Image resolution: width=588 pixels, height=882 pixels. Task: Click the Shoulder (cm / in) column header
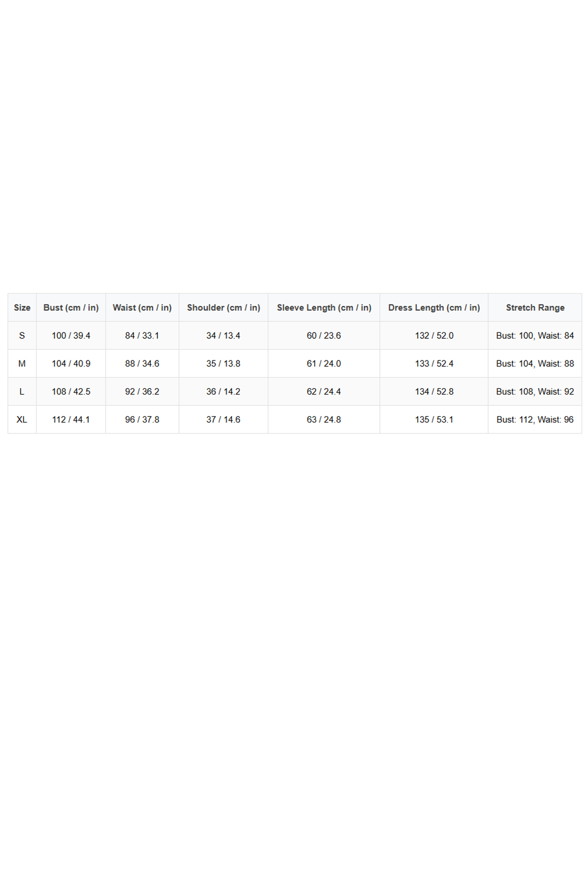click(223, 308)
